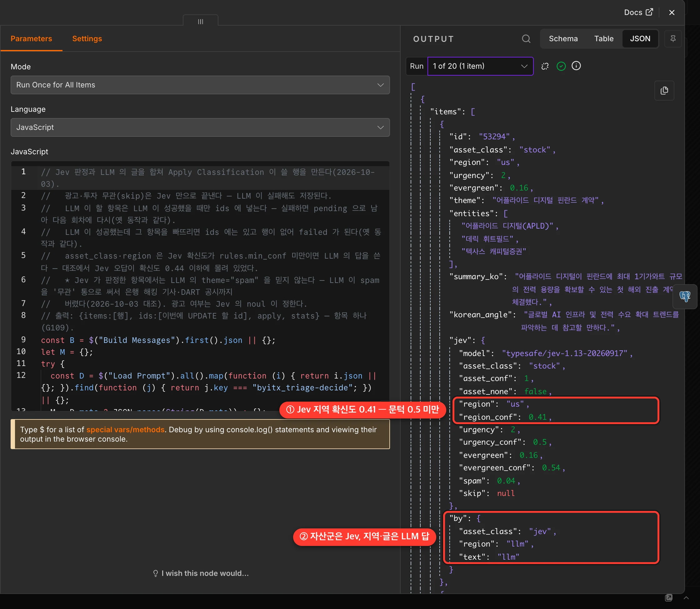Click comment line 1 in the code editor
Viewport: 700px width, 609px height.
[x=208, y=178]
